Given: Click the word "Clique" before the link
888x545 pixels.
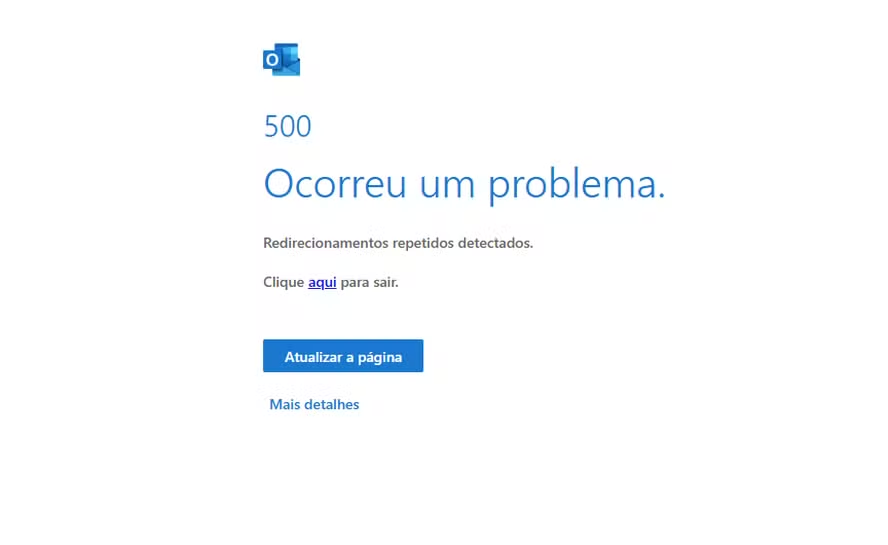Looking at the screenshot, I should tap(284, 282).
